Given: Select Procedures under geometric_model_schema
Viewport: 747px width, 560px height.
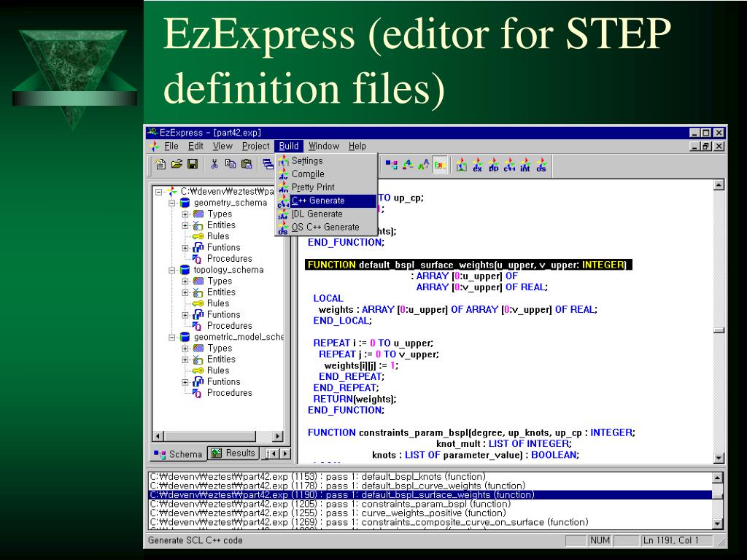Looking at the screenshot, I should (x=229, y=393).
